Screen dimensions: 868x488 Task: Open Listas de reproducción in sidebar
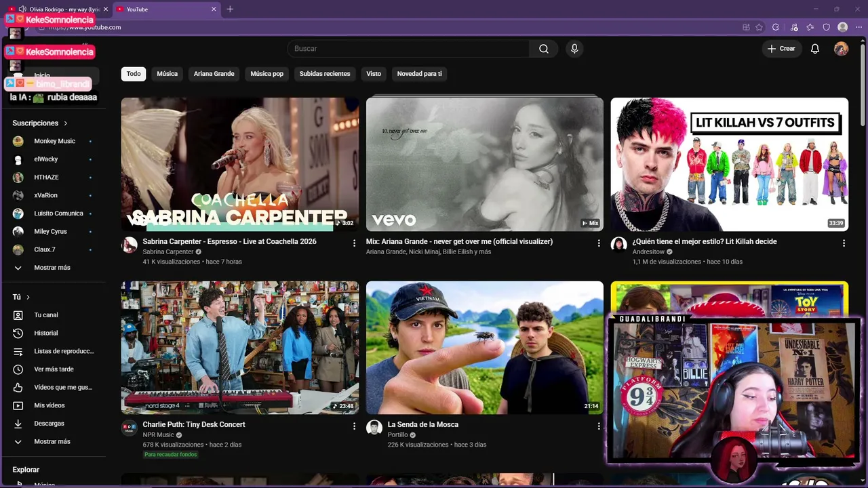tap(53, 351)
